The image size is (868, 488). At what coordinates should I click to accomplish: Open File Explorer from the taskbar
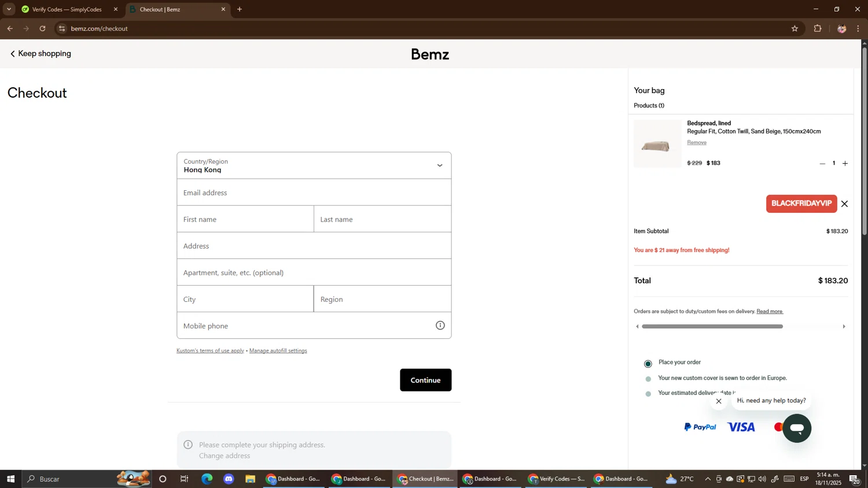[x=250, y=479]
